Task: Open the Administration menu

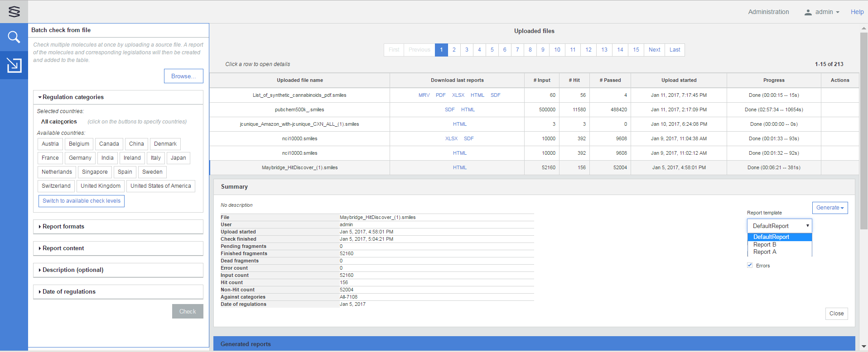Action: [x=768, y=12]
